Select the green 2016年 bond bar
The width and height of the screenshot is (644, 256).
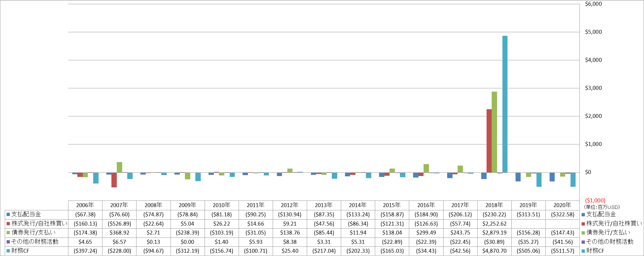click(426, 168)
